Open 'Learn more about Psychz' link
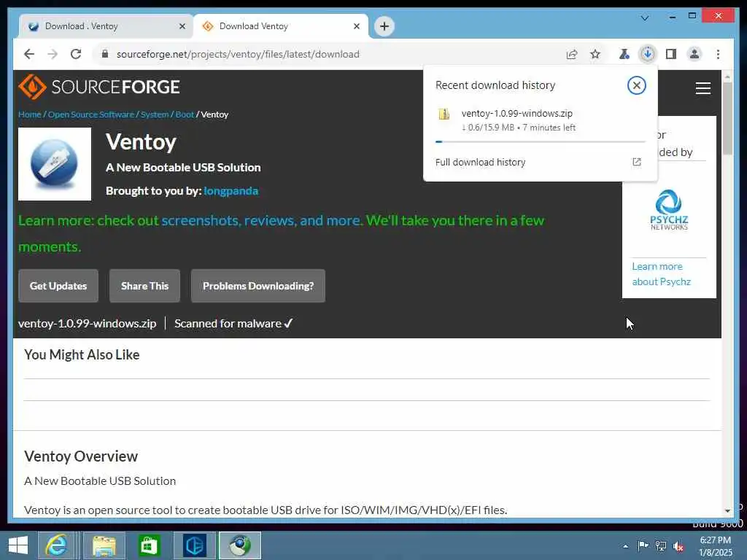Image resolution: width=747 pixels, height=560 pixels. point(661,274)
